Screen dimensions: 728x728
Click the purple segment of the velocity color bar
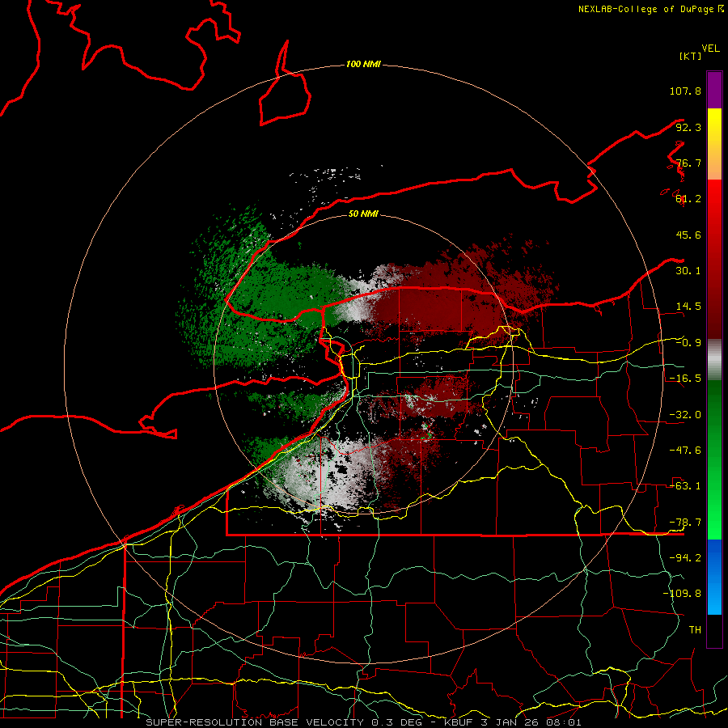tap(714, 90)
